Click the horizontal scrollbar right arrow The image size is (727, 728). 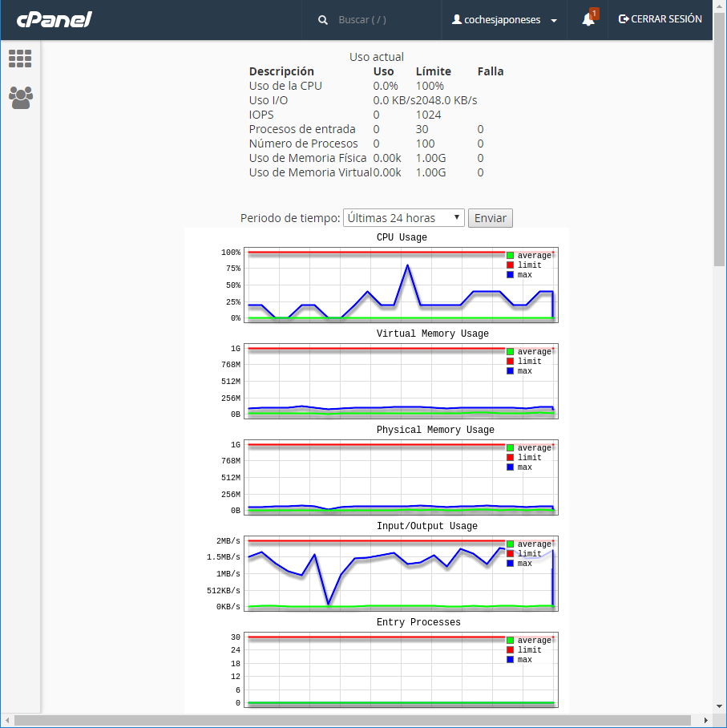[705, 721]
